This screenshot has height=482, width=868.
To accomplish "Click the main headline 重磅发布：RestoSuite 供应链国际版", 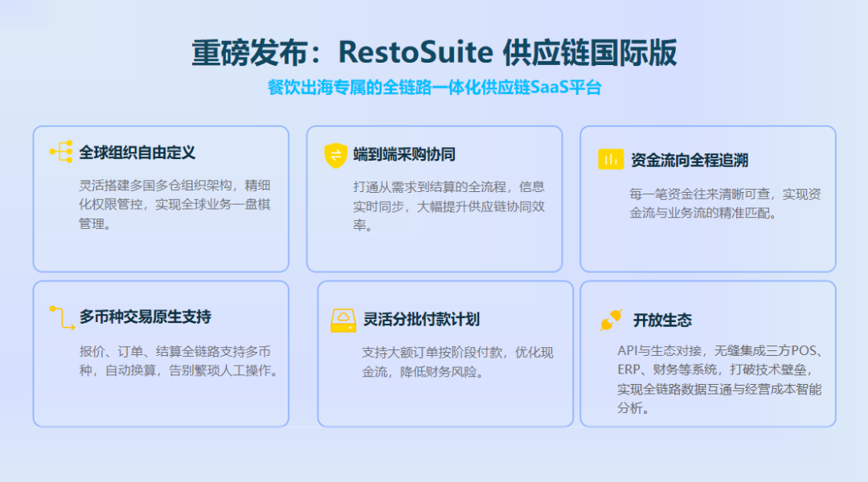I will 434,52.
